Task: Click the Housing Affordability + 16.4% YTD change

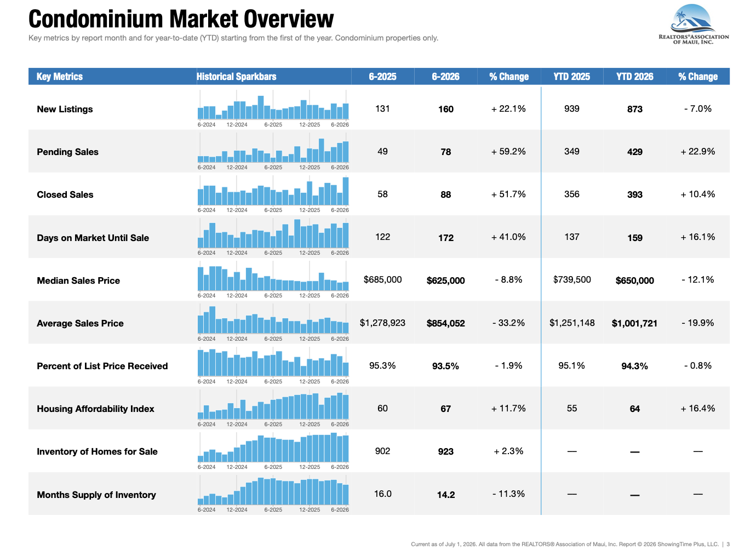Action: (x=698, y=408)
